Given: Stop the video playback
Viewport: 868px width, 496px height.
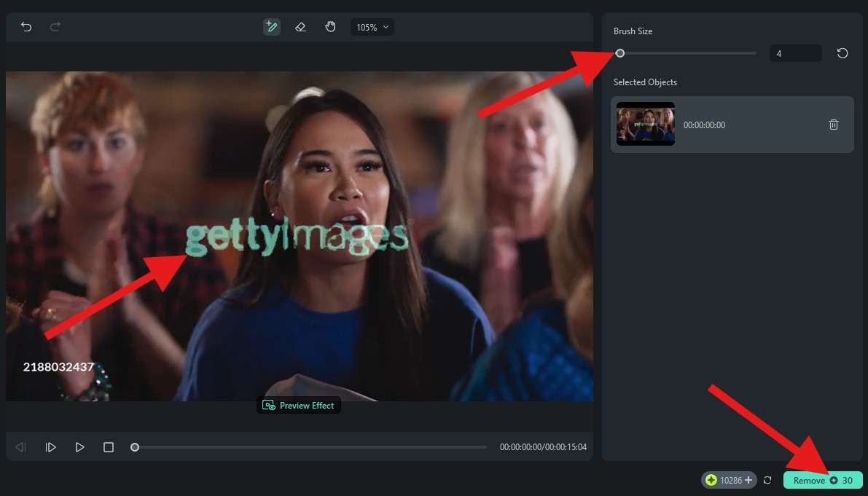Looking at the screenshot, I should click(109, 446).
